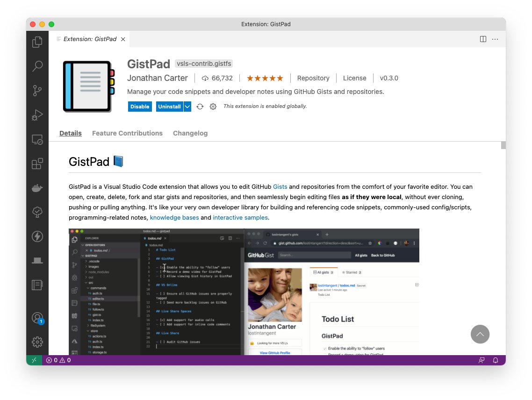This screenshot has height=400, width=532.
Task: Click the GistPad readme heading
Action: coord(96,162)
